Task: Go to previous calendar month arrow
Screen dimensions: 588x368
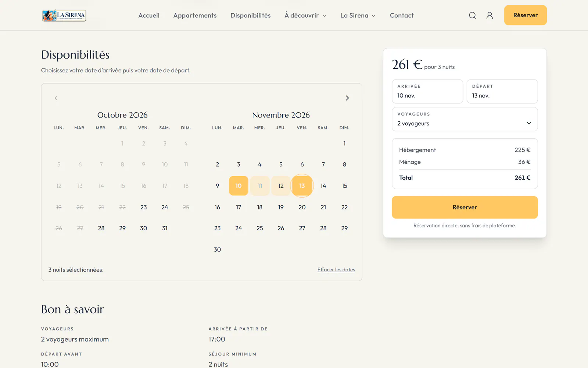Action: (x=56, y=98)
